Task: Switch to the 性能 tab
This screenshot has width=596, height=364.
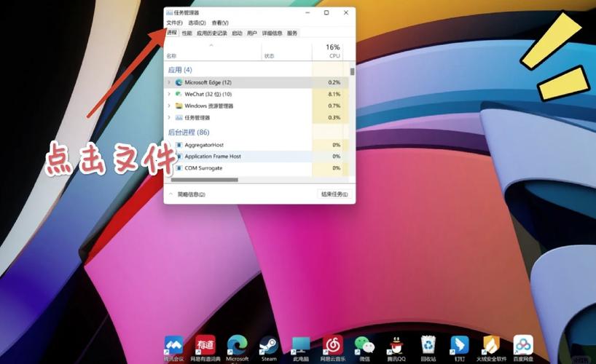Action: (187, 33)
